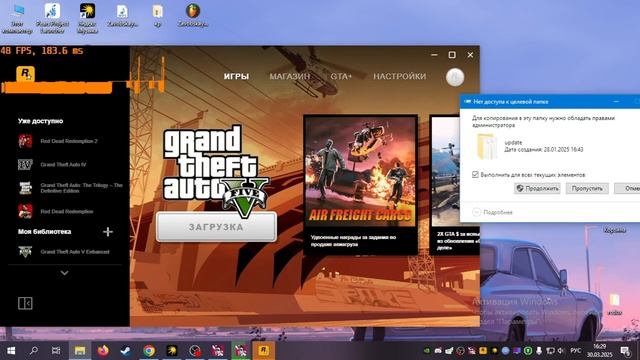640x360 pixels.
Task: Open the Air Freight Cargo news card
Action: click(x=360, y=185)
